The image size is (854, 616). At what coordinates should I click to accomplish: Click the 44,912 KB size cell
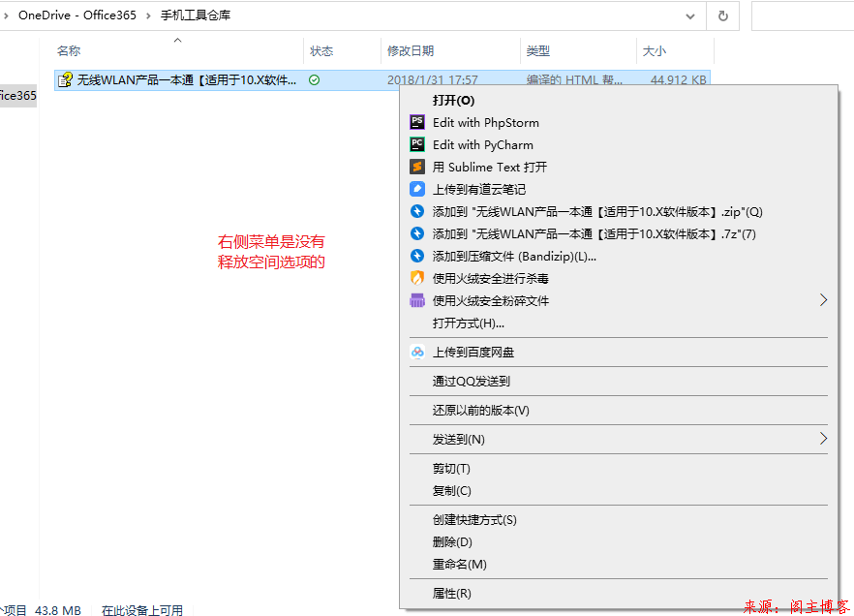click(678, 80)
